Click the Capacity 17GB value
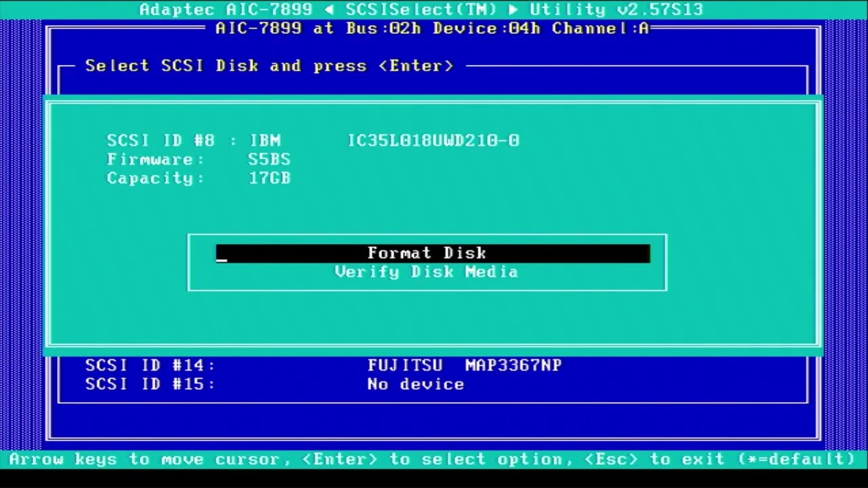The image size is (868, 488). click(269, 178)
